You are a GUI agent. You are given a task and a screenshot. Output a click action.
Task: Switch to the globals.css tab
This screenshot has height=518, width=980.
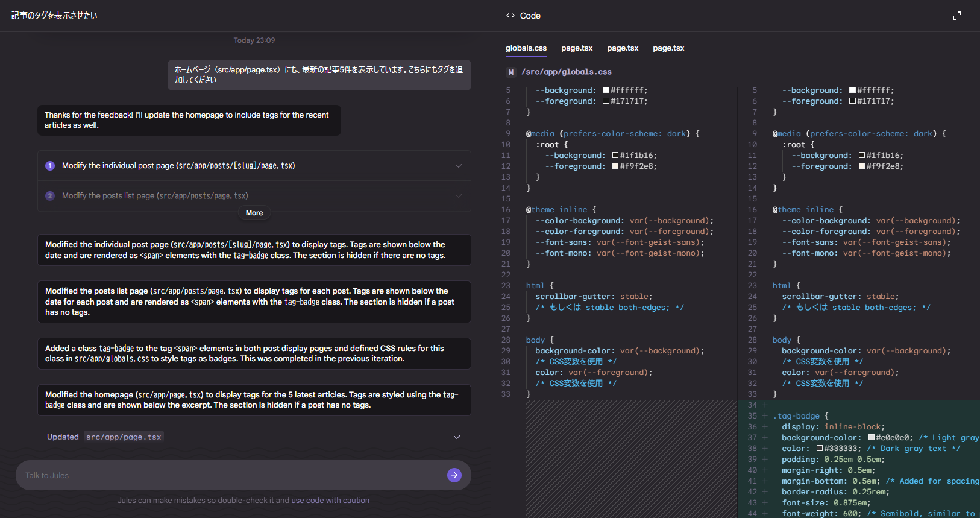point(526,48)
